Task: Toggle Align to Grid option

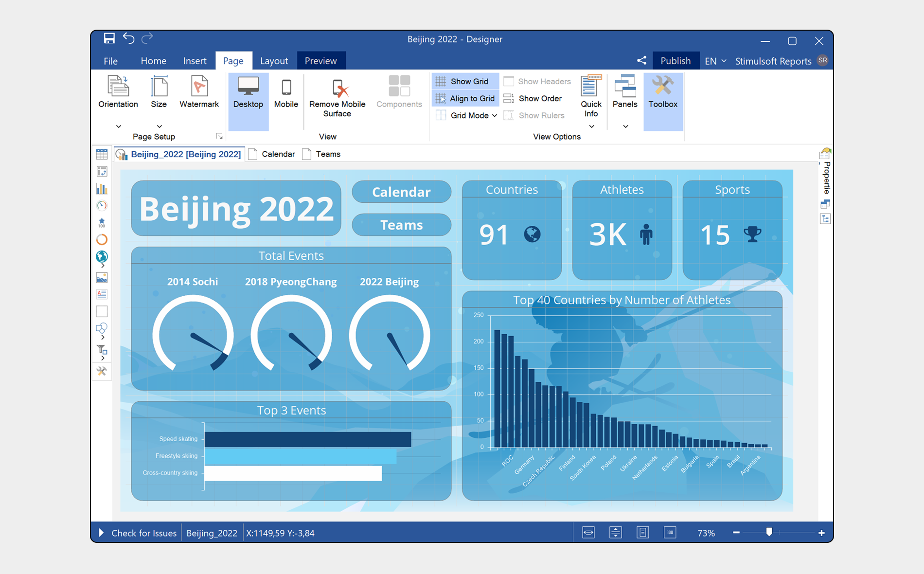Action: (465, 98)
